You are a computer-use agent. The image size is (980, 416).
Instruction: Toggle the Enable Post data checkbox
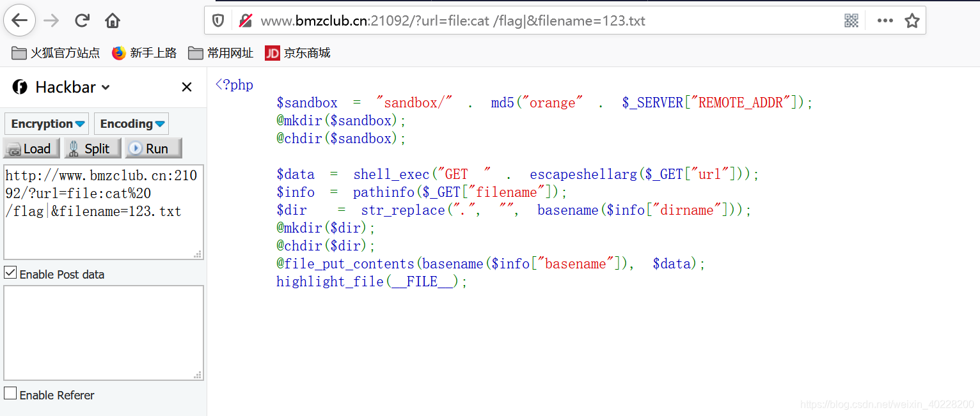click(10, 273)
